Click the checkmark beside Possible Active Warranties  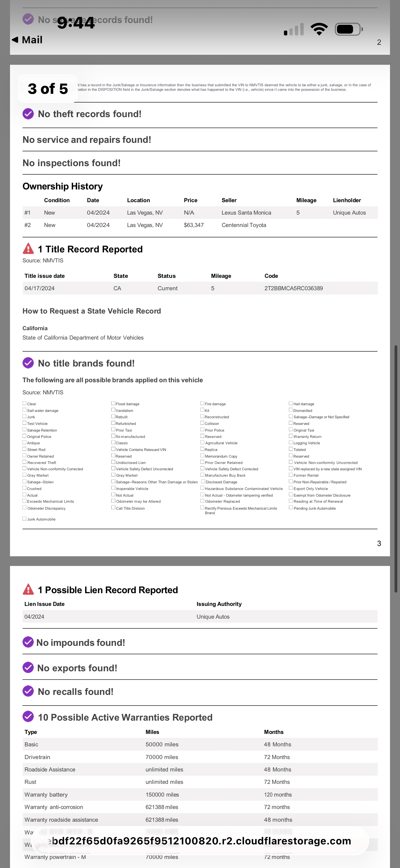[28, 717]
